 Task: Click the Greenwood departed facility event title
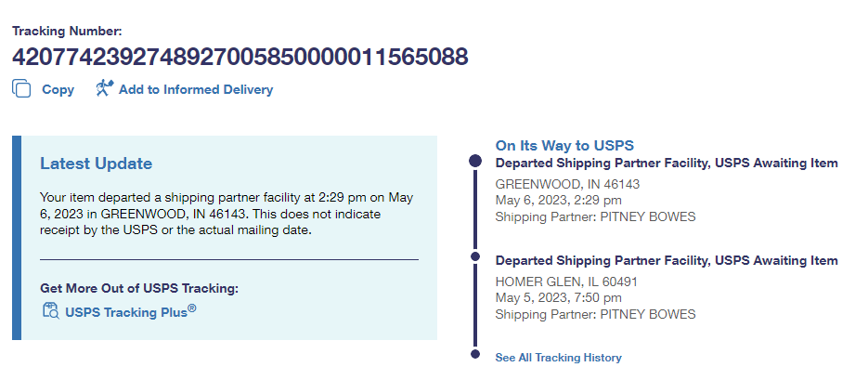(667, 164)
